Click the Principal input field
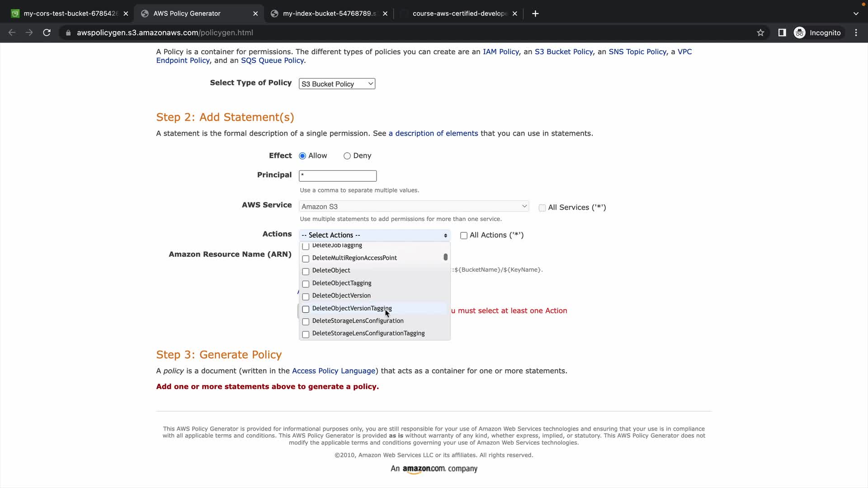The height and width of the screenshot is (488, 868). coord(337,176)
